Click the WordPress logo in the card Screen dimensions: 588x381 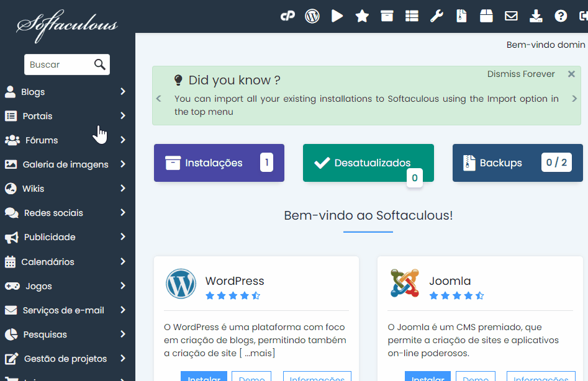[x=181, y=284]
